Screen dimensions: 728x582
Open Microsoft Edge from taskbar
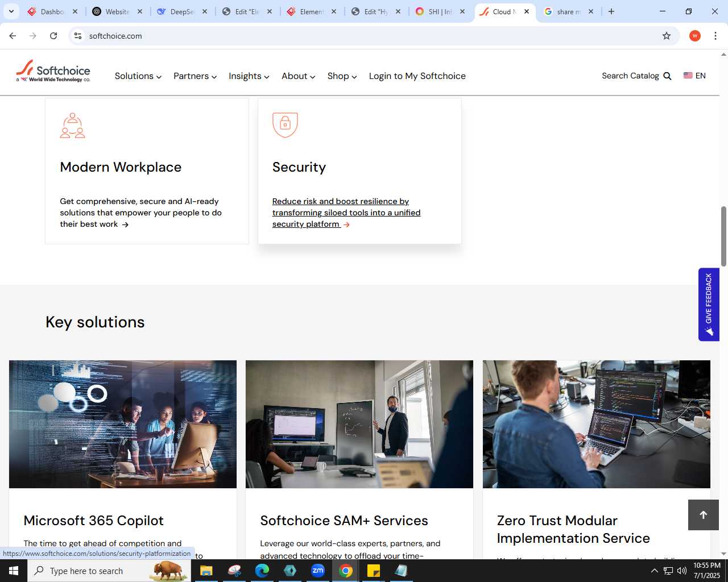click(262, 571)
